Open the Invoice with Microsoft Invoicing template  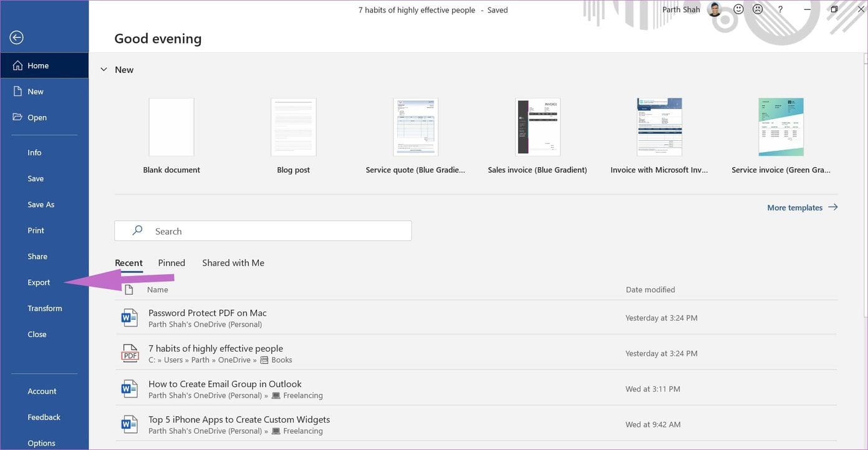click(x=659, y=127)
